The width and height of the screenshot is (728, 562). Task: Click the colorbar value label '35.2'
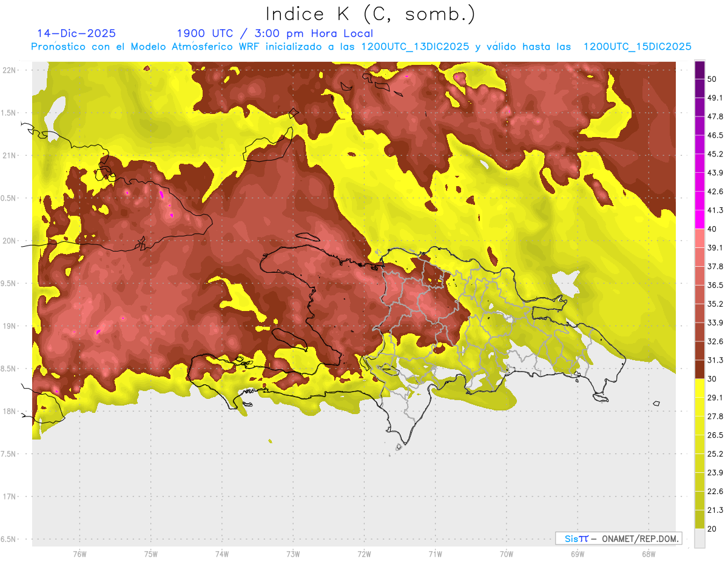pyautogui.click(x=715, y=304)
